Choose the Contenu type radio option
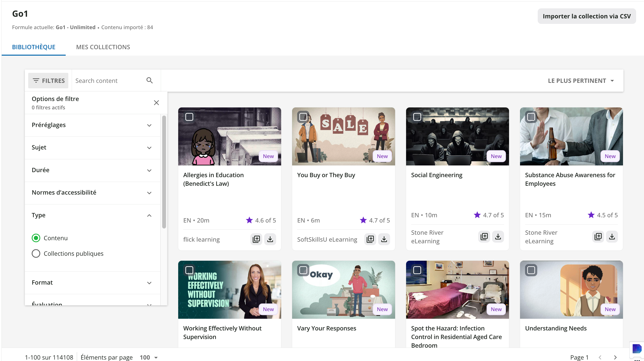Viewport: 644px width, 361px height. pos(36,238)
